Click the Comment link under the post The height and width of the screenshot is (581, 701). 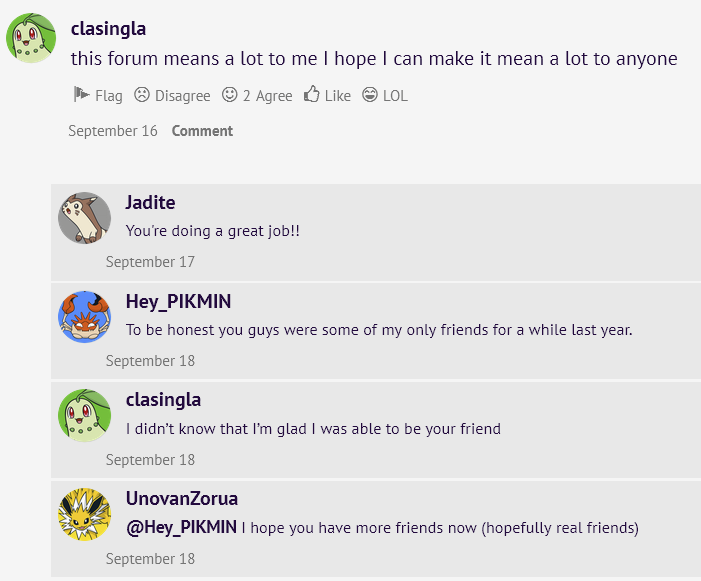(202, 131)
